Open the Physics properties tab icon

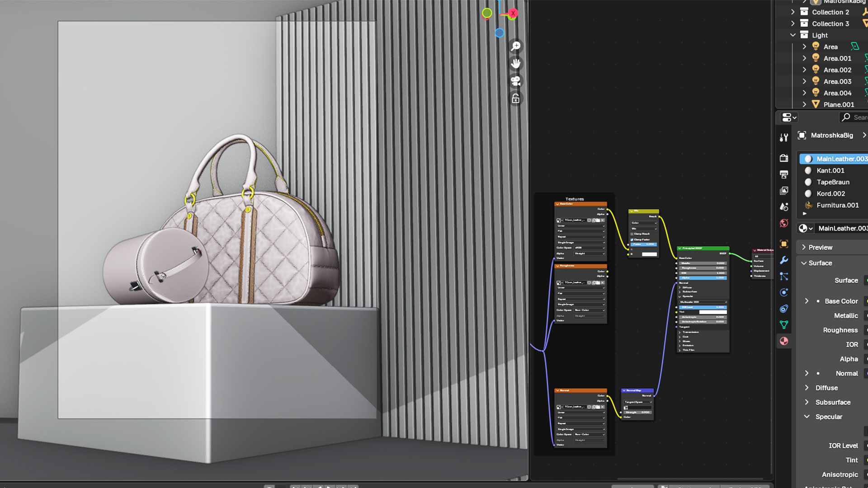784,292
